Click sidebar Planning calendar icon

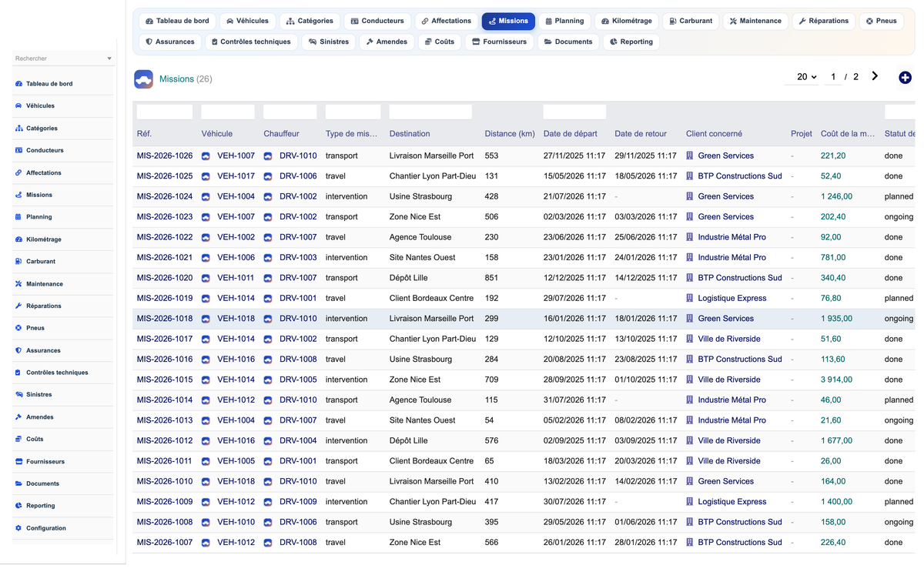click(18, 217)
